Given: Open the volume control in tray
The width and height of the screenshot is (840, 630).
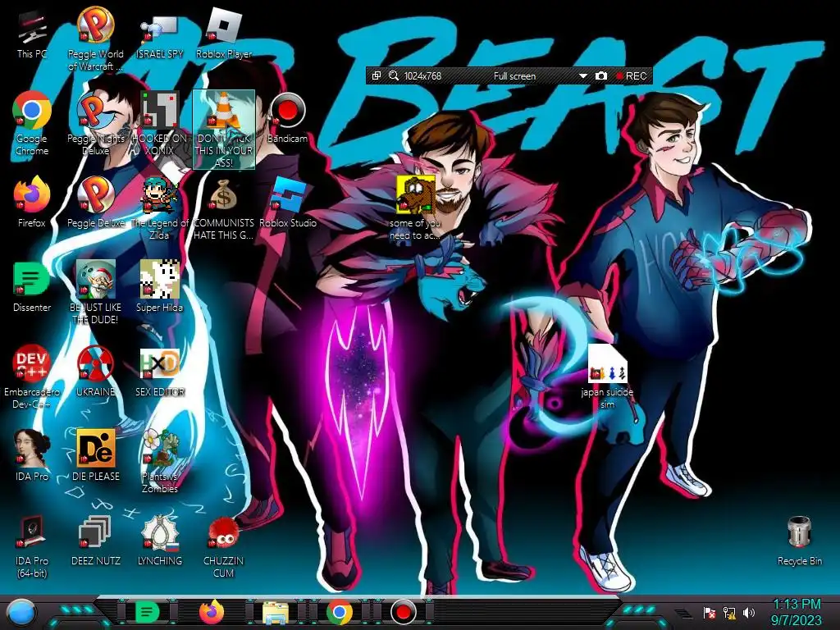Looking at the screenshot, I should click(x=748, y=612).
